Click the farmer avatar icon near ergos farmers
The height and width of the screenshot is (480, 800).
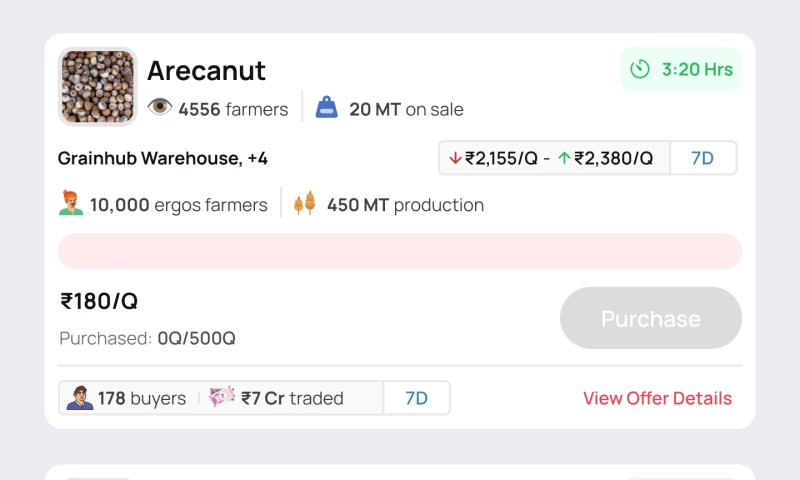[71, 204]
